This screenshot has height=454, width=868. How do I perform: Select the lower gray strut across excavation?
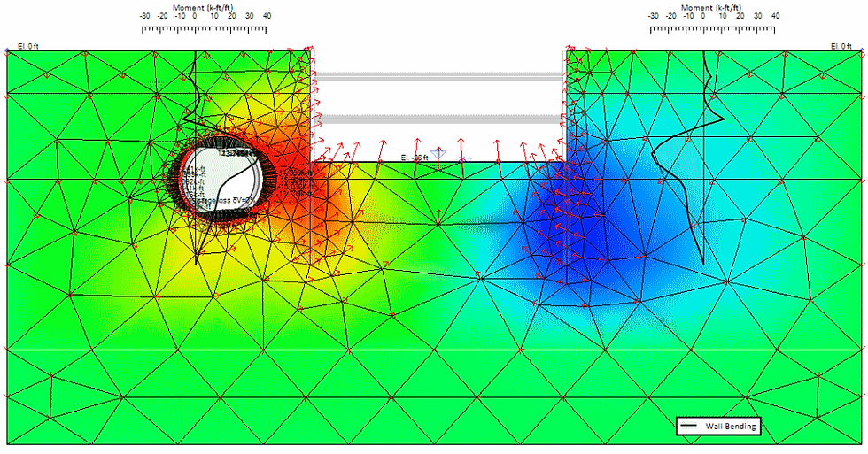point(439,119)
